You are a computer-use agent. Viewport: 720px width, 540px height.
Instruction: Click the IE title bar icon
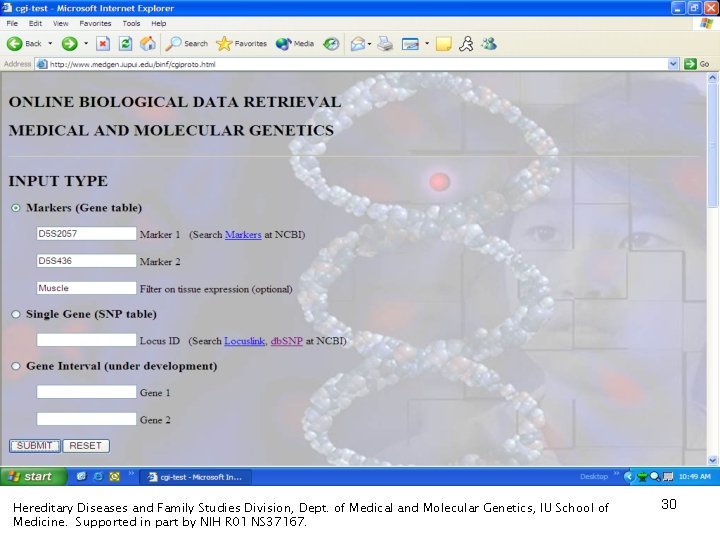pyautogui.click(x=7, y=8)
